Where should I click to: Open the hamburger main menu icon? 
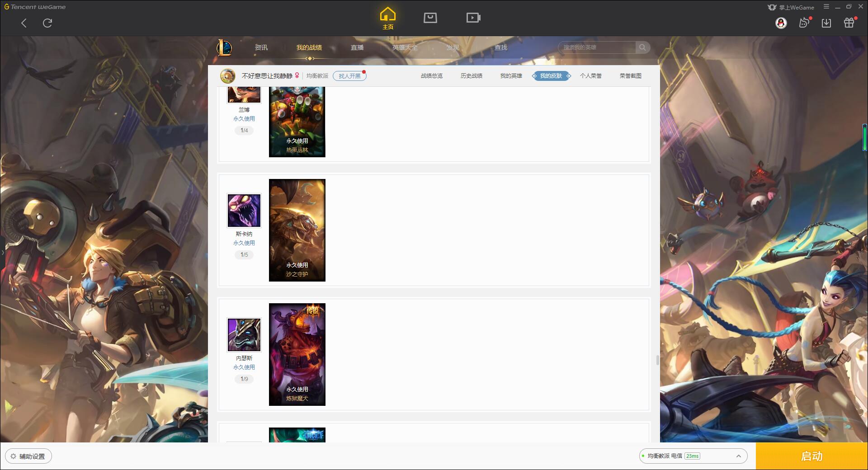point(826,7)
